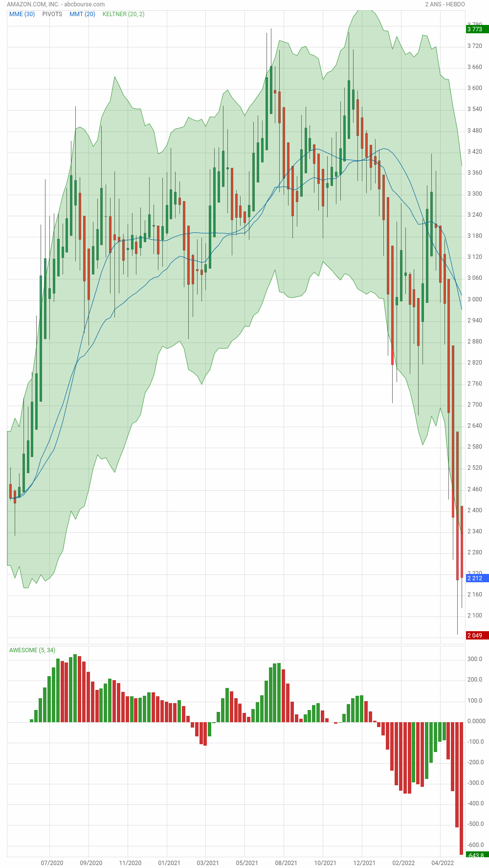Click the 08/2021 date axis label
489x868 pixels.
pos(286,863)
